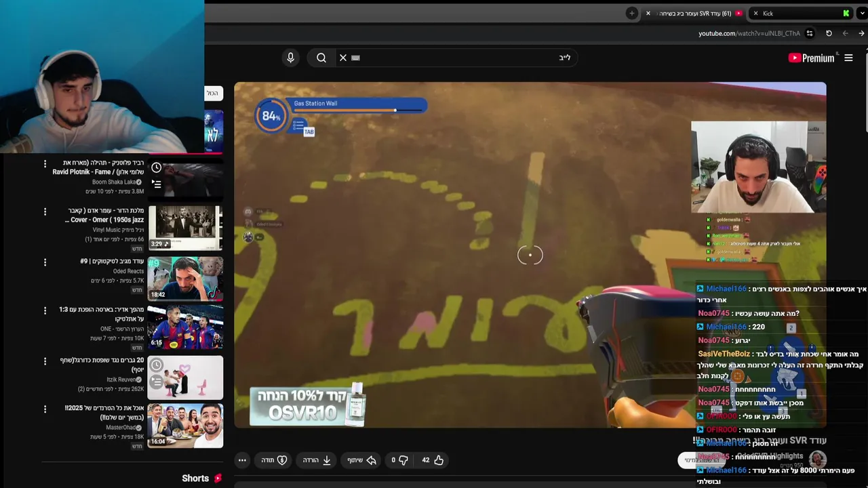Open options menu for 1950s jazz cover video

pyautogui.click(x=45, y=212)
